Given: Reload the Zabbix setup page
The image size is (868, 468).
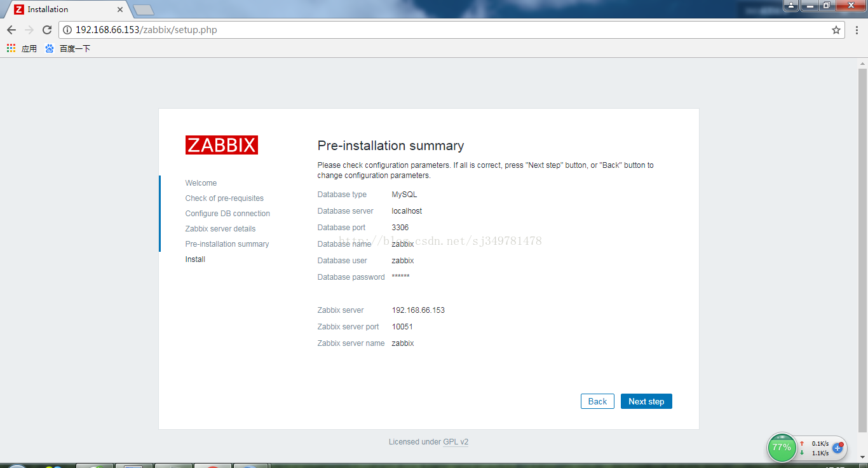Looking at the screenshot, I should point(47,30).
